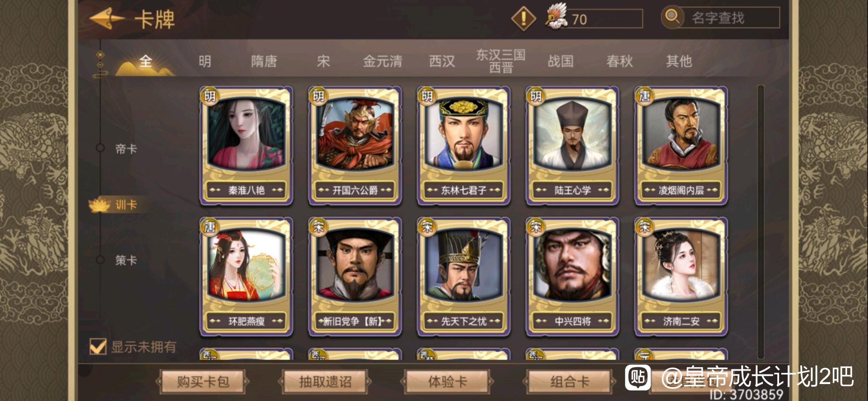Viewport: 868px width, 401px height.
Task: Click the 体验卡 button
Action: click(x=447, y=382)
